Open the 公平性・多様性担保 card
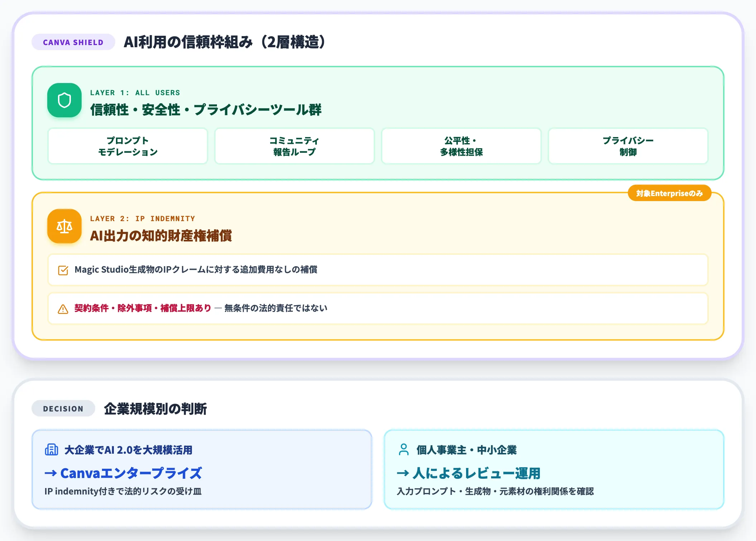Screen dimensions: 756x541 point(461,146)
